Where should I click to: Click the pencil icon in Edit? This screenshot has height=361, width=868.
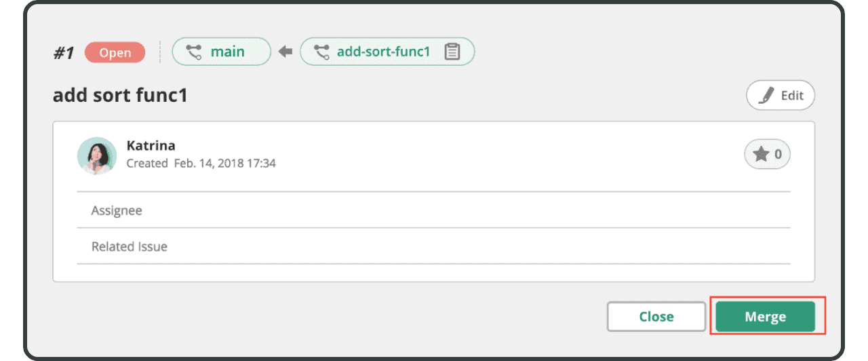coord(766,96)
